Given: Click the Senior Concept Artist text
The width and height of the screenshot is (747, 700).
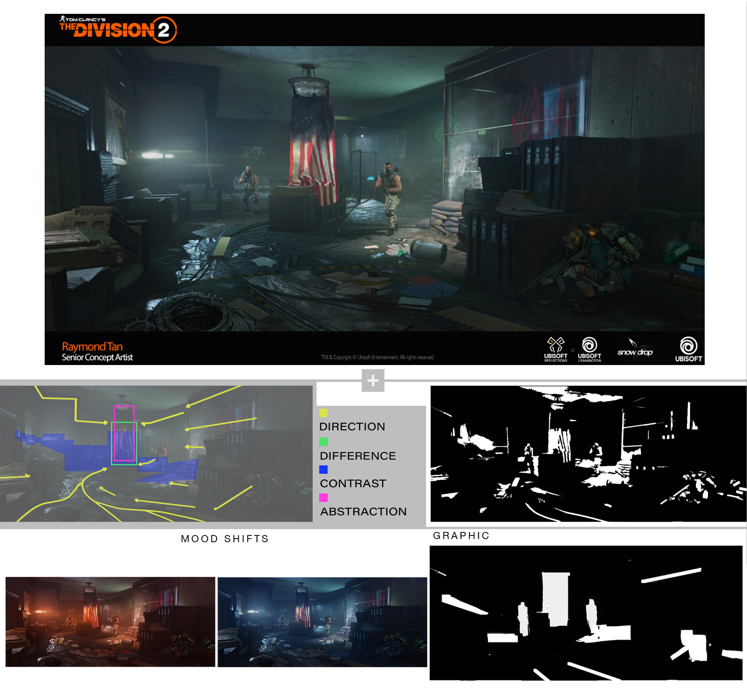Looking at the screenshot, I should click(97, 358).
